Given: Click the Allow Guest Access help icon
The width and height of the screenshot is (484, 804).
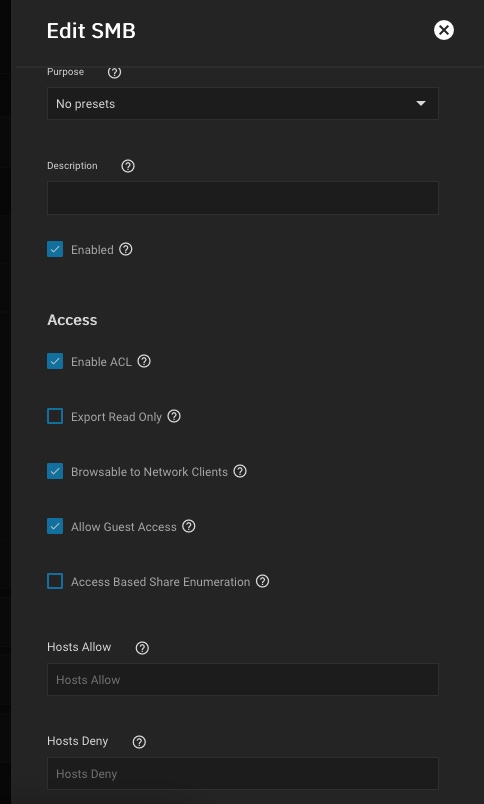Looking at the screenshot, I should 189,526.
